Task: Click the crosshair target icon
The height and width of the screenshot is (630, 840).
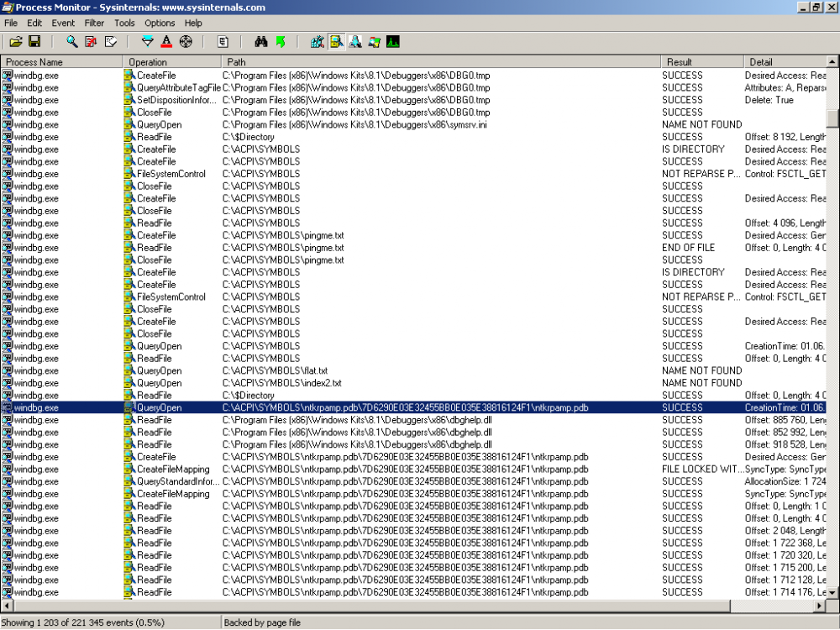Action: 186,41
